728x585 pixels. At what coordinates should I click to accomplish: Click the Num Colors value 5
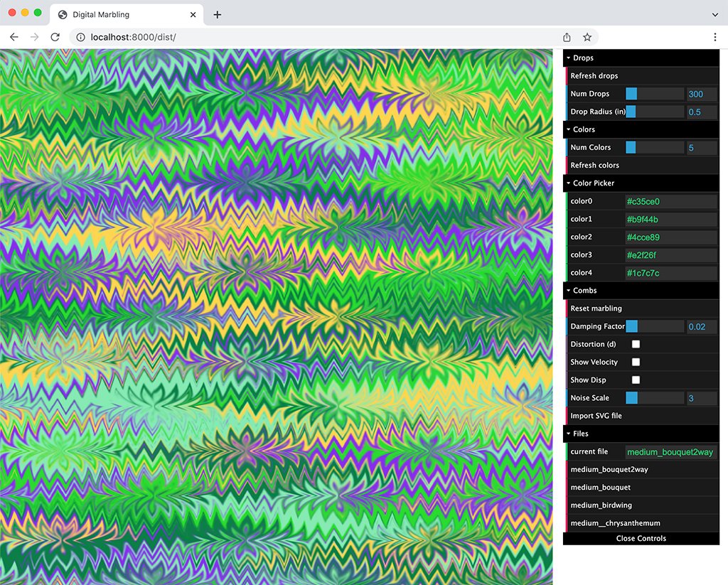pos(702,148)
